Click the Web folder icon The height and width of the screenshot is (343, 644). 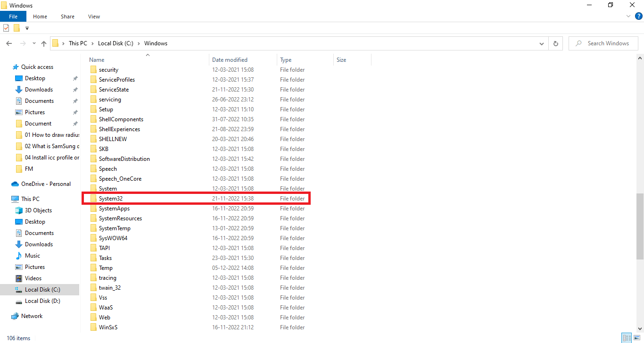coord(93,318)
